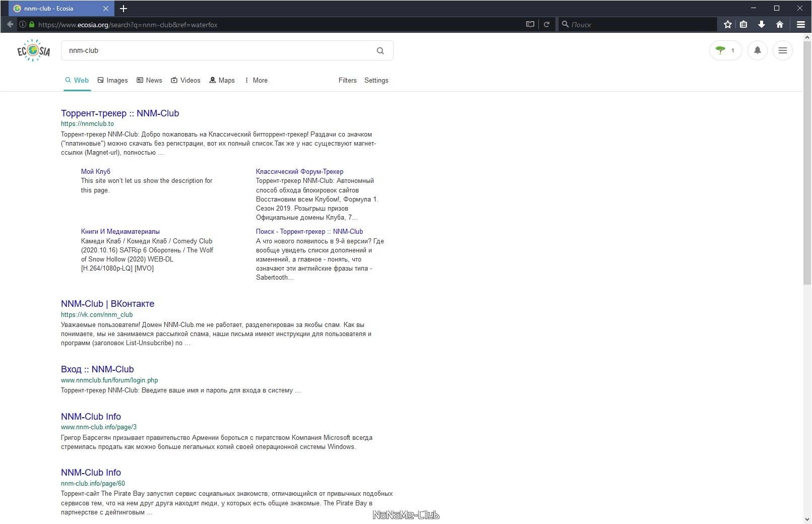This screenshot has width=812, height=524.
Task: Select the nnm-club - Ecosia browser tab
Action: click(x=60, y=9)
